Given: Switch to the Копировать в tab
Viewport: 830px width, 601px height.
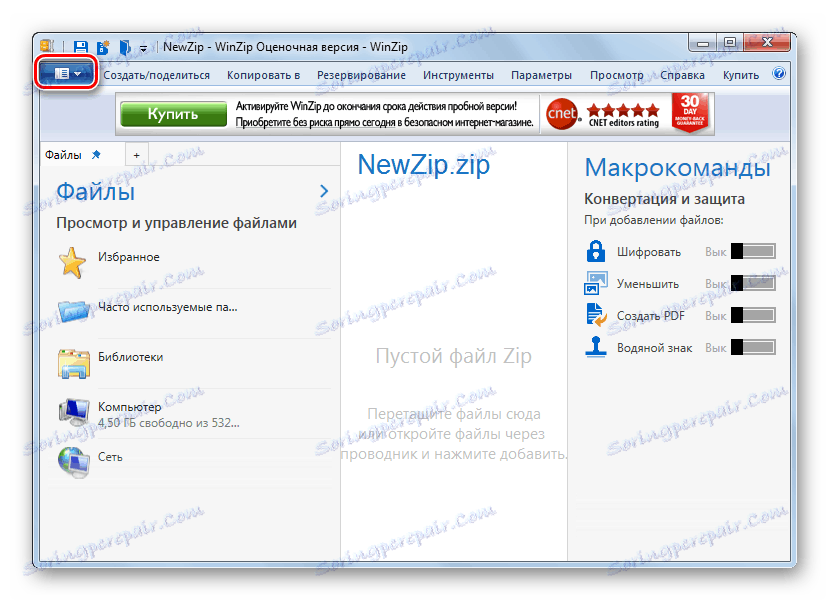Looking at the screenshot, I should tap(264, 75).
